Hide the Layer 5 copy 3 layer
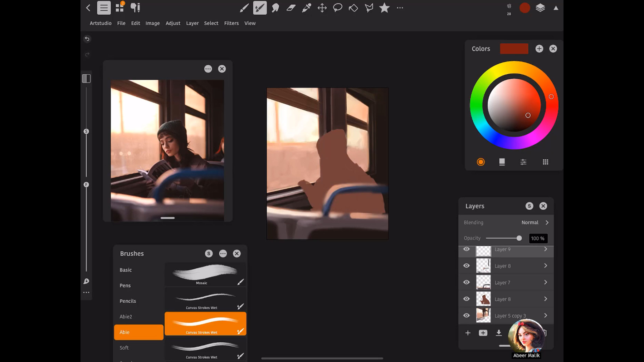 pyautogui.click(x=467, y=316)
